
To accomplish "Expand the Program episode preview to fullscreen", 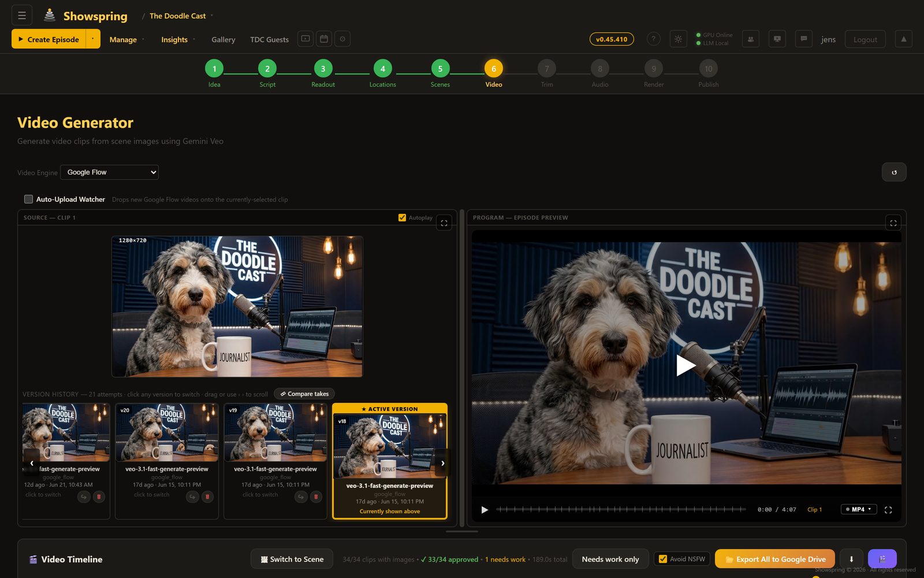I will 893,223.
